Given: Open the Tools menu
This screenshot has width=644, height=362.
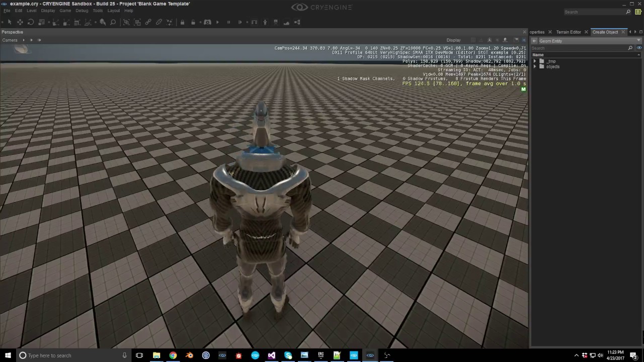Looking at the screenshot, I should (98, 11).
